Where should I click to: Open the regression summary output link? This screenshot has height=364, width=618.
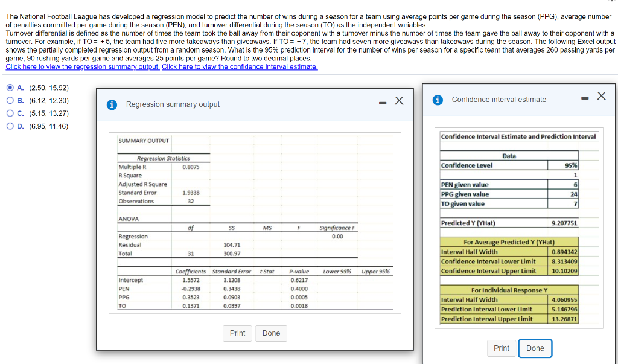click(83, 66)
